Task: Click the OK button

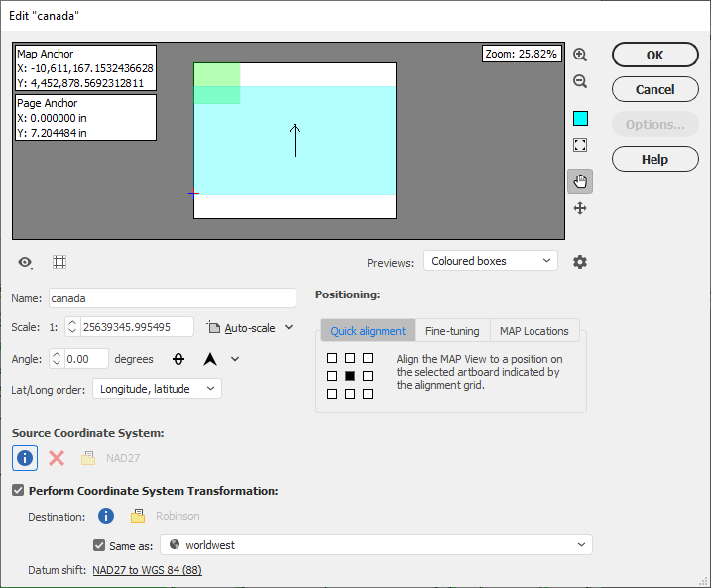Action: (654, 55)
